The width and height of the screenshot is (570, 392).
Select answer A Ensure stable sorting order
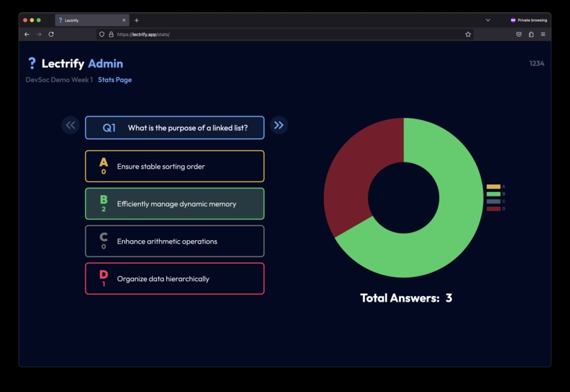coord(175,166)
